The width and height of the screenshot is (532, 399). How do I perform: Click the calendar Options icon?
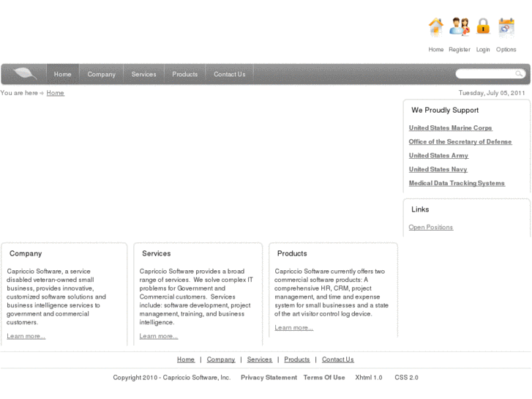click(x=506, y=28)
